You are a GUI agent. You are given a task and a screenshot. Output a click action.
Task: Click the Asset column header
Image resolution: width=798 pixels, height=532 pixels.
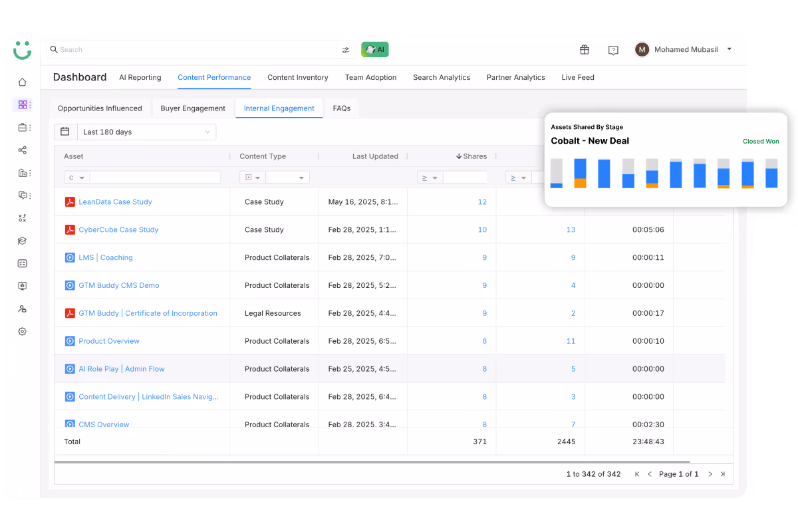click(74, 156)
